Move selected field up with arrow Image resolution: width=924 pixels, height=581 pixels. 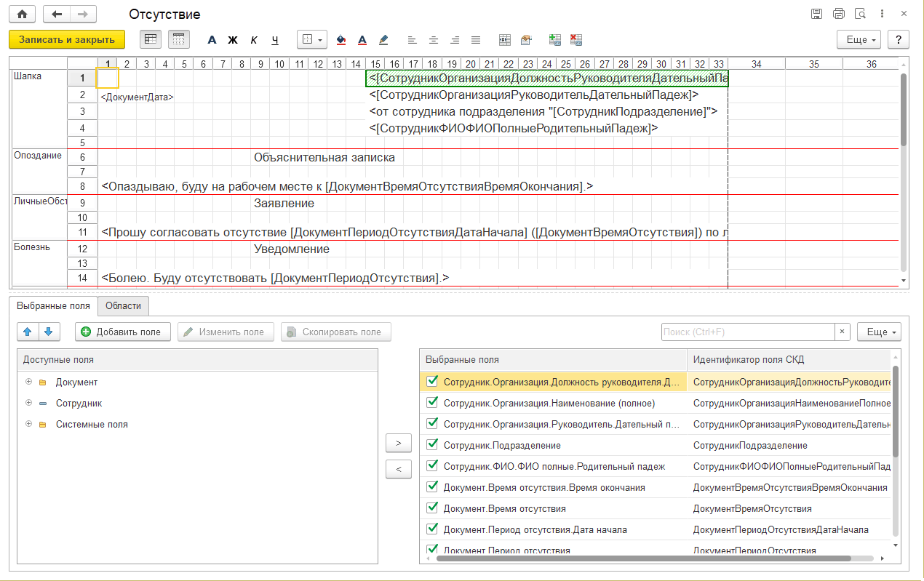[28, 332]
